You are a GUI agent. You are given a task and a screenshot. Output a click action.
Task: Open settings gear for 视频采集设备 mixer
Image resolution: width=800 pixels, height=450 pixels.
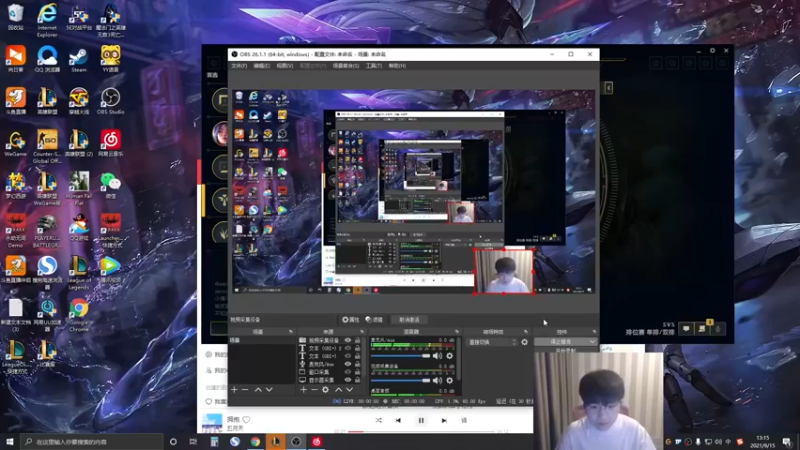click(x=449, y=381)
